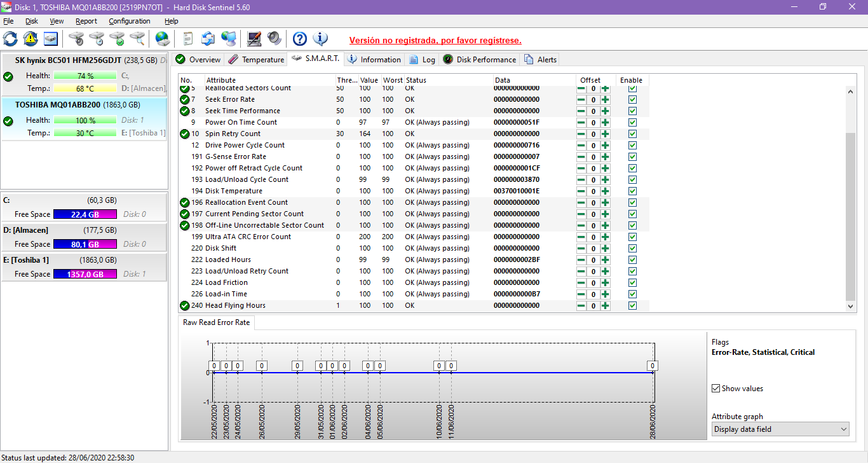
Task: Uncheck the Show values checkbox
Action: click(716, 389)
